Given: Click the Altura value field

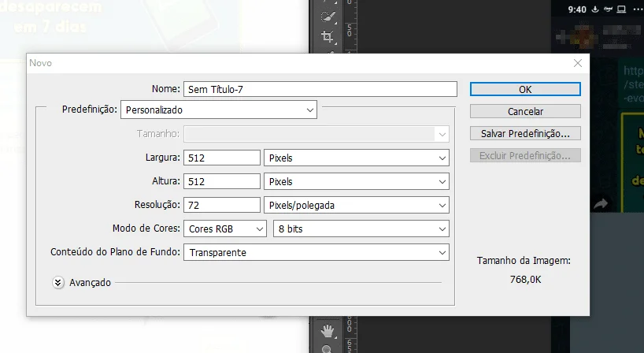Looking at the screenshot, I should click(222, 182).
